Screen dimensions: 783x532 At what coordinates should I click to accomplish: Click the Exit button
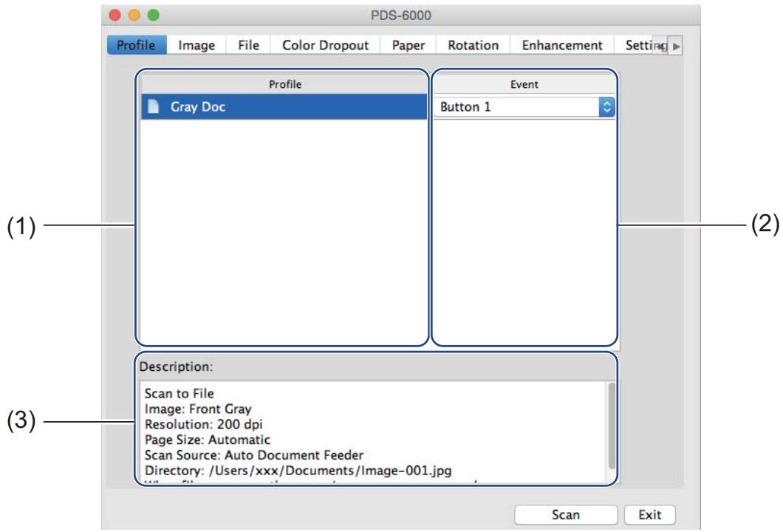650,514
